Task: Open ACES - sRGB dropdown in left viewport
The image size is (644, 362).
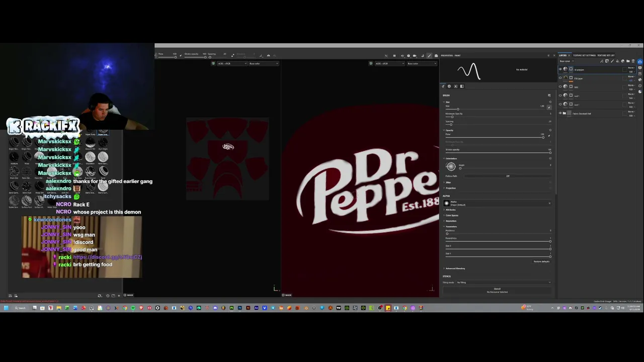Action: point(231,63)
